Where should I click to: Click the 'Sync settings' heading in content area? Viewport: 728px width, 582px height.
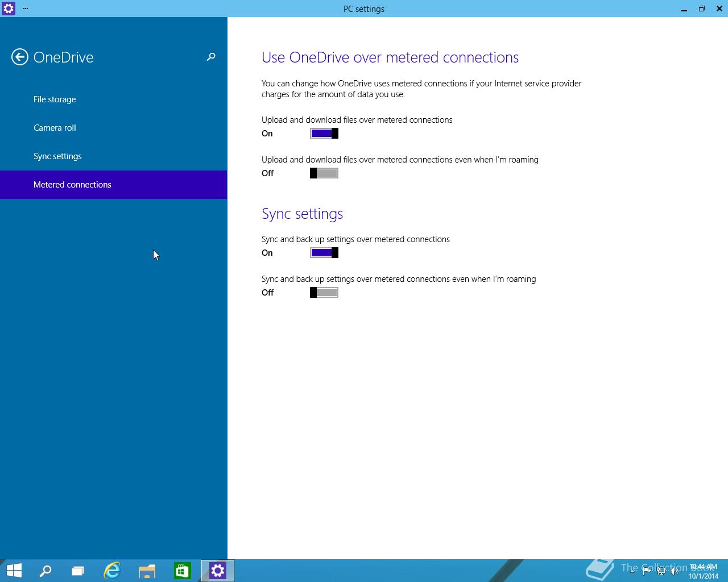coord(302,214)
